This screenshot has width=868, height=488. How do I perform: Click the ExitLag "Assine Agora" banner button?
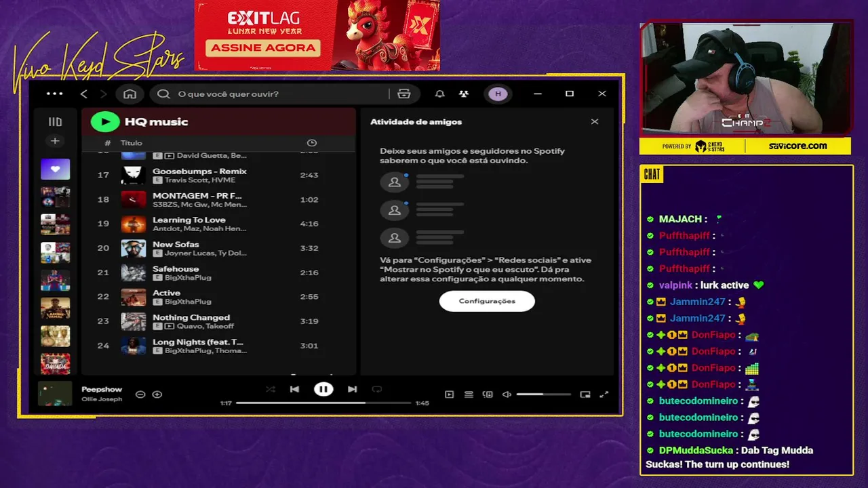(x=263, y=47)
